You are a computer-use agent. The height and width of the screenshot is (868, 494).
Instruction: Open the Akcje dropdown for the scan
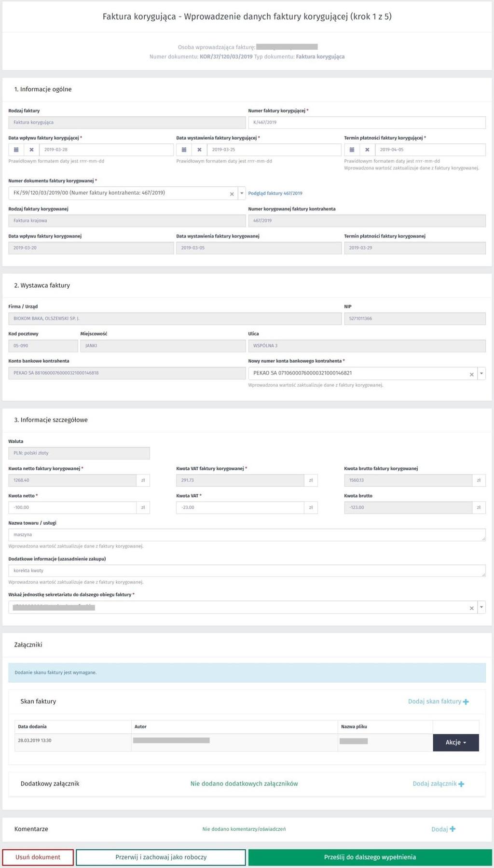(x=456, y=742)
